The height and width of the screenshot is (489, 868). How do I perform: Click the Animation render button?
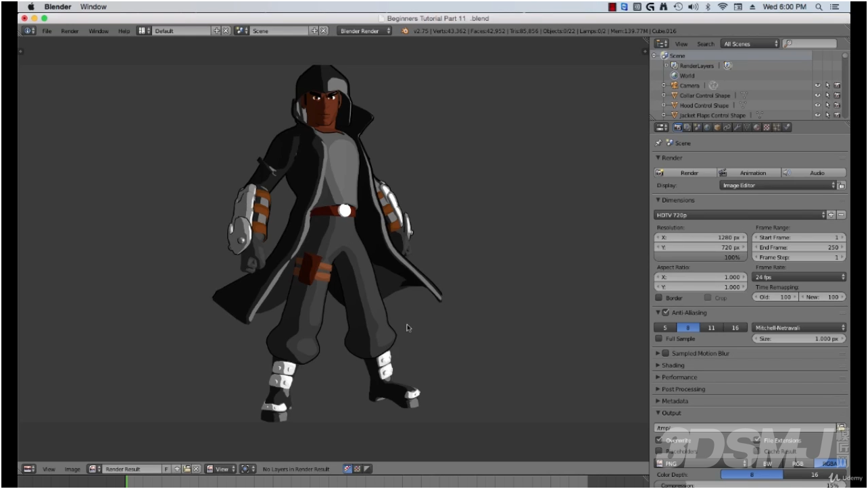click(x=748, y=173)
